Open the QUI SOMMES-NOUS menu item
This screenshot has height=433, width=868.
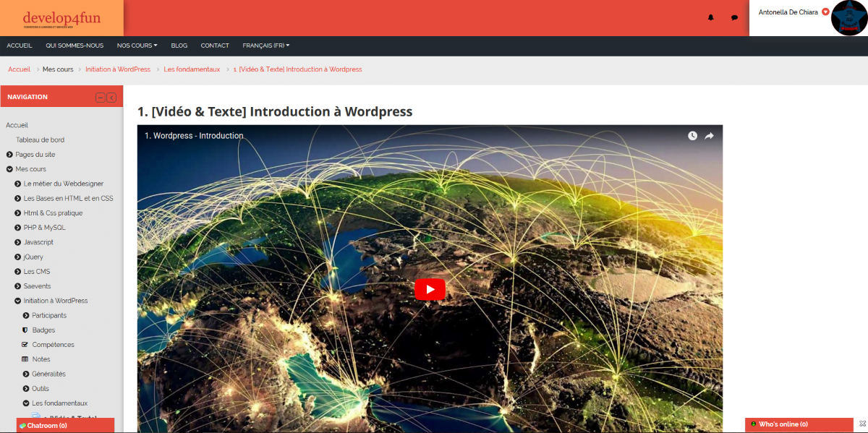pos(75,46)
